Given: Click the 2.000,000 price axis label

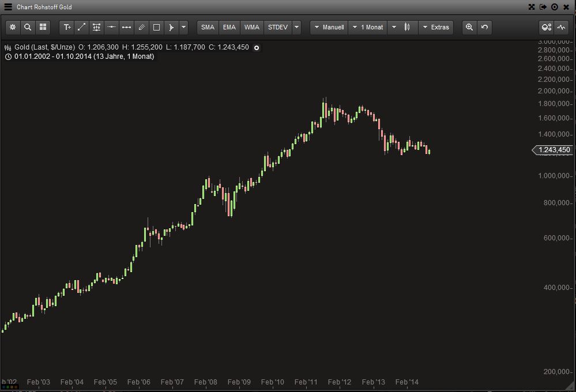Looking at the screenshot, I should pyautogui.click(x=555, y=91).
